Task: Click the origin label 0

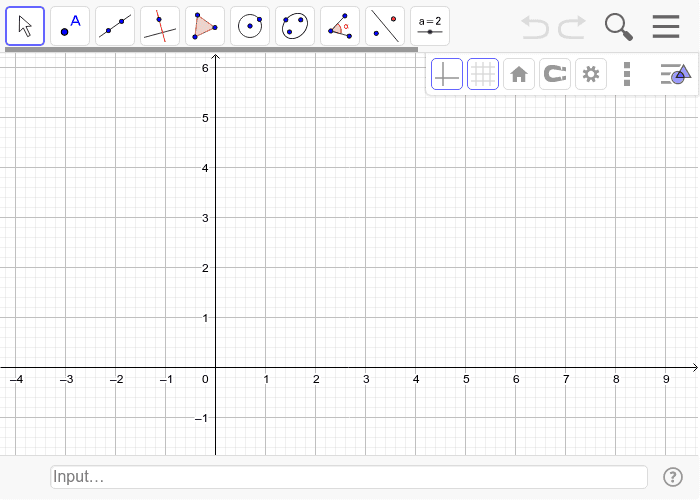Action: point(205,379)
